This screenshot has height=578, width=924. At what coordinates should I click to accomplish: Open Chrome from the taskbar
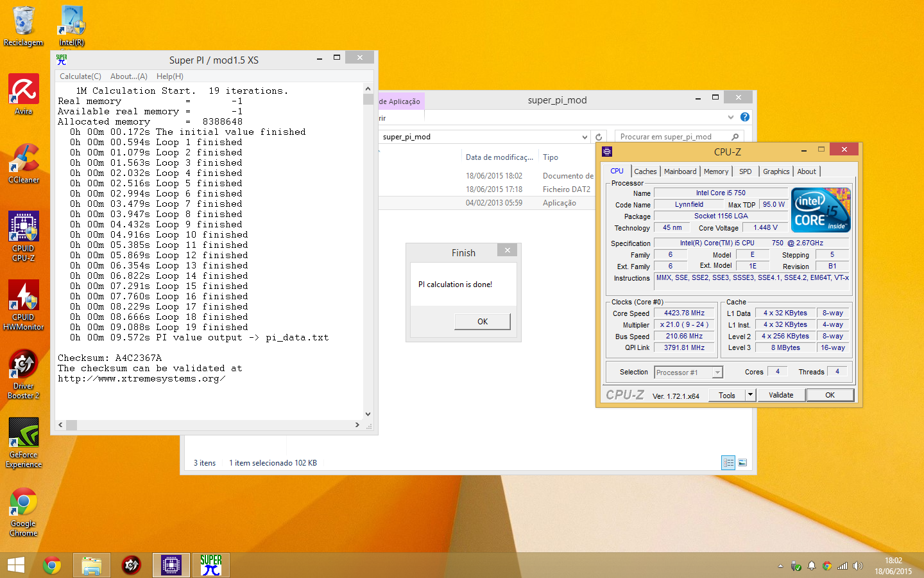click(51, 565)
